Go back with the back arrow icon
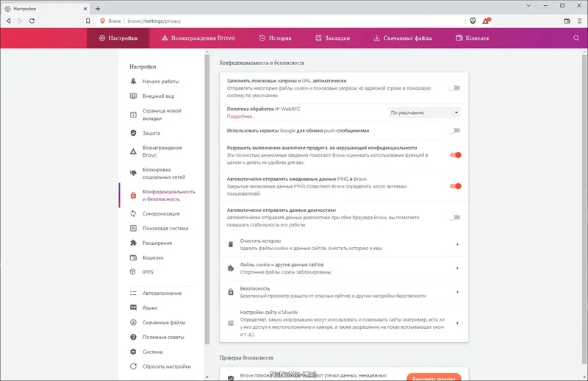This screenshot has height=381, width=588. (x=9, y=21)
